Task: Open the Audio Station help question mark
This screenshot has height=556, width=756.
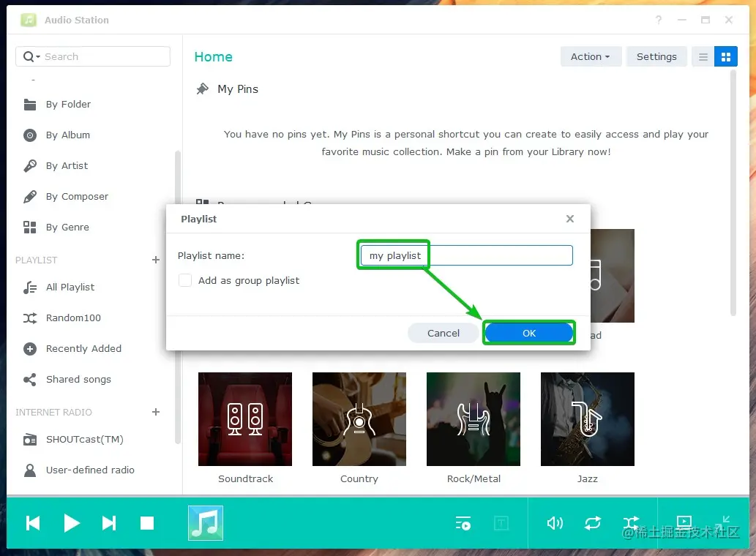Action: click(x=659, y=20)
